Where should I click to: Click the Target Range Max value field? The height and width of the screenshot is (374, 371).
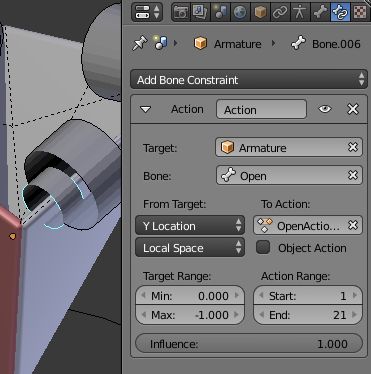click(190, 315)
